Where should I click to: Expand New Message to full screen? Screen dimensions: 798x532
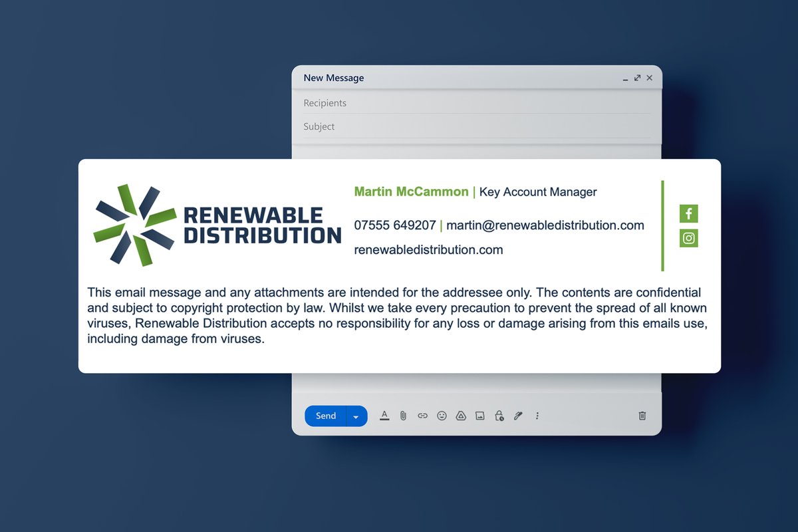point(638,78)
